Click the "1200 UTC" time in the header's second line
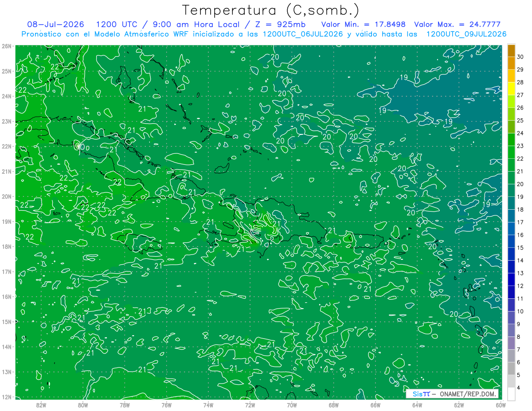This screenshot has width=532, height=411. point(117,24)
